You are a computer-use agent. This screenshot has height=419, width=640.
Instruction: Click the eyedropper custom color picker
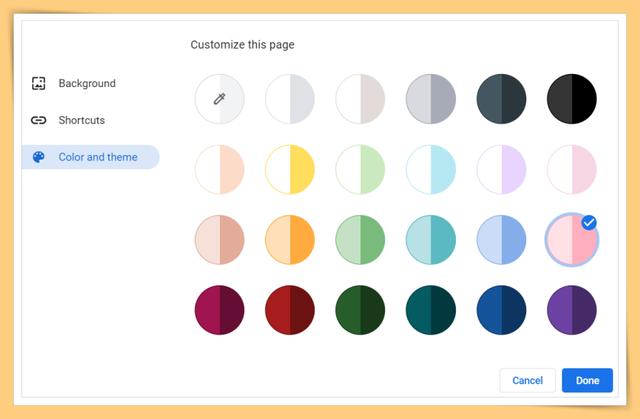[x=220, y=99]
